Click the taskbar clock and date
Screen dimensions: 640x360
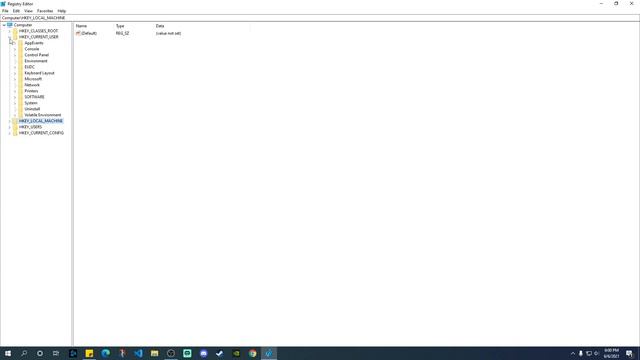pyautogui.click(x=611, y=353)
